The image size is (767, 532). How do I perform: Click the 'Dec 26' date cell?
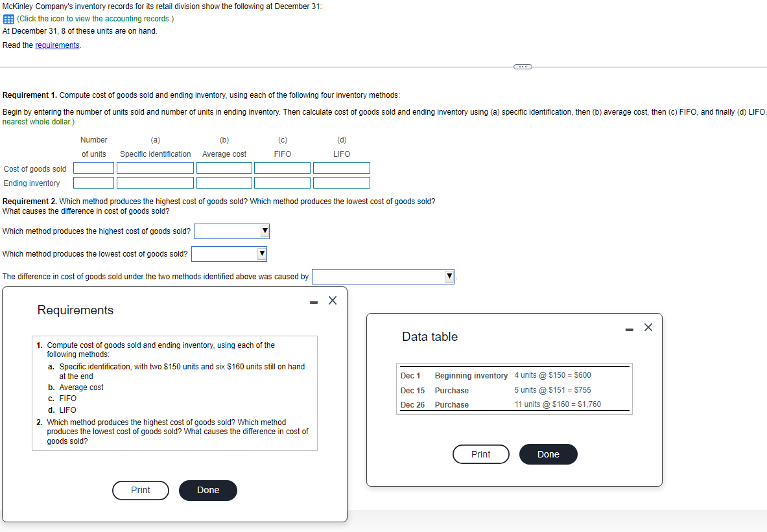[412, 405]
